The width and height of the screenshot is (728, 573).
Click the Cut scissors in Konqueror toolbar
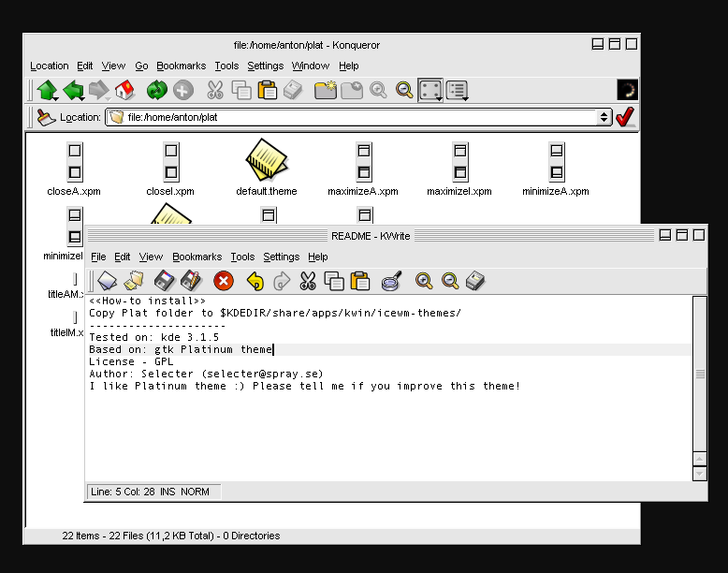(215, 90)
